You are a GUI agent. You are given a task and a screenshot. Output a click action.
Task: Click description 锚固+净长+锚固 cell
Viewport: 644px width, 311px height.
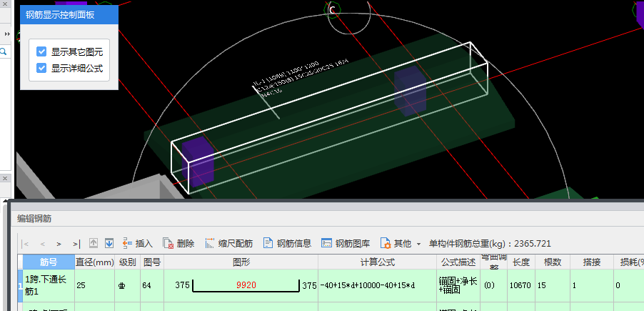(x=458, y=285)
